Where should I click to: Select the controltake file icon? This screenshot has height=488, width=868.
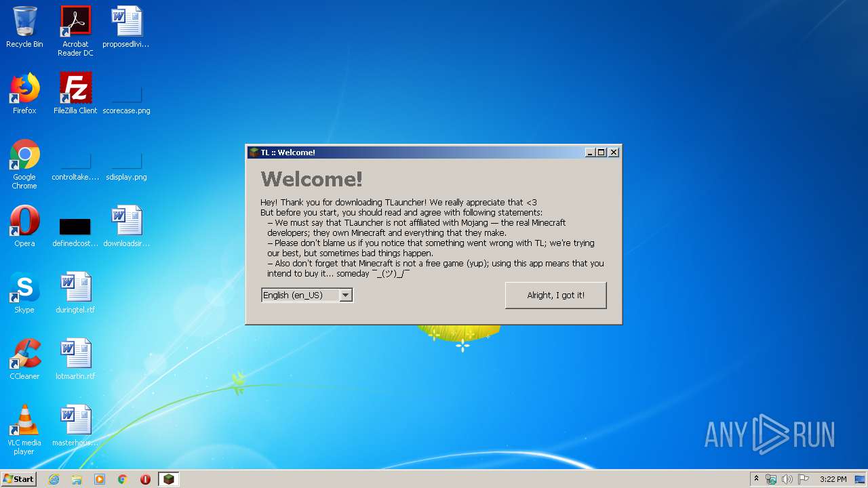75,166
